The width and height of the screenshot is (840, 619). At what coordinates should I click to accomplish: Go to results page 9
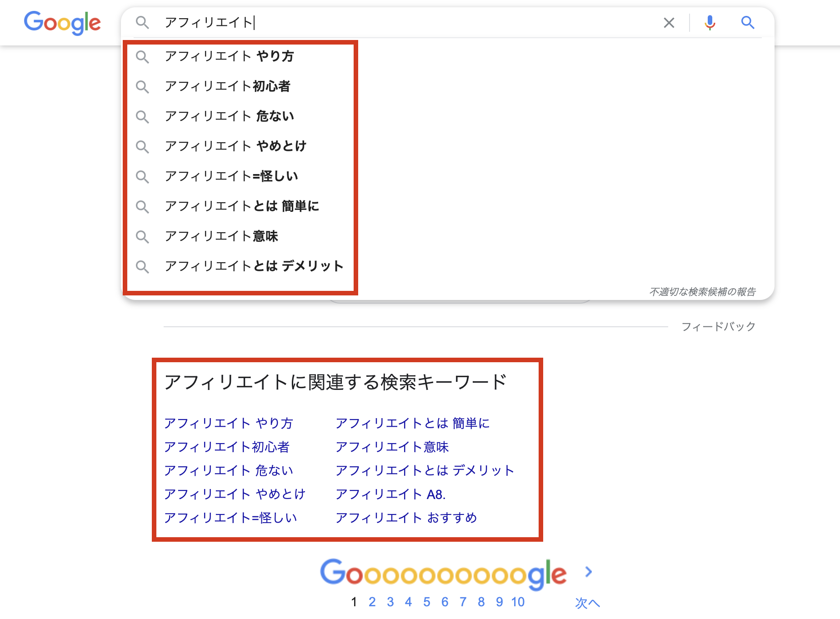tap(500, 602)
